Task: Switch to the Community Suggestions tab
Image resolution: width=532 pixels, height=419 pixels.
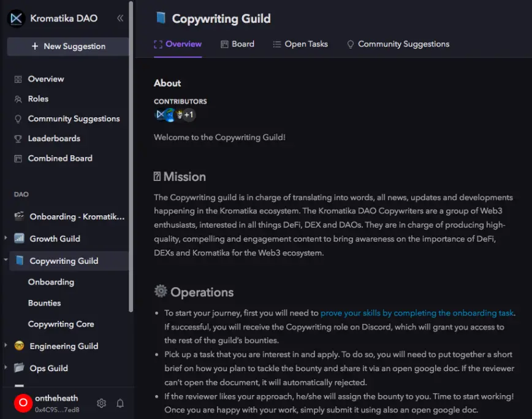Action: click(x=398, y=44)
